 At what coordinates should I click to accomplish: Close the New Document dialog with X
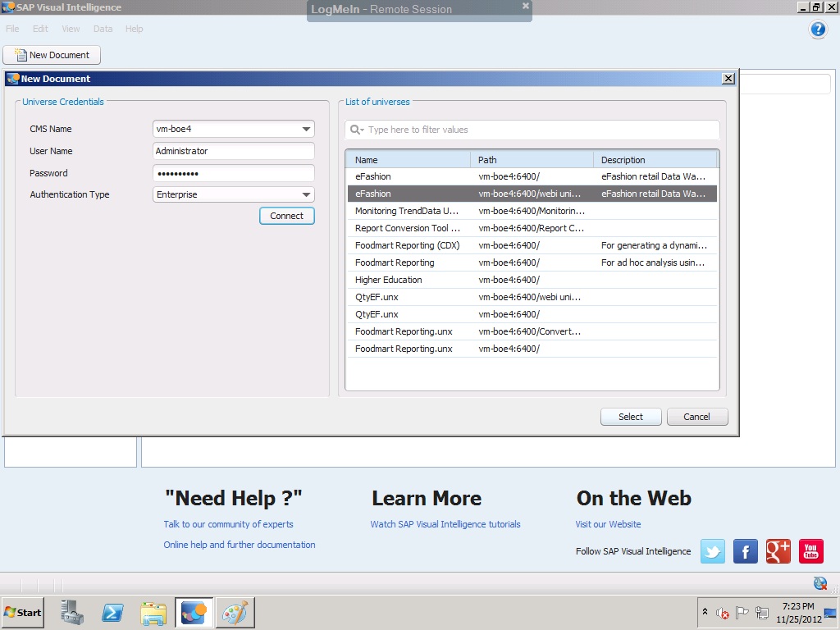728,79
